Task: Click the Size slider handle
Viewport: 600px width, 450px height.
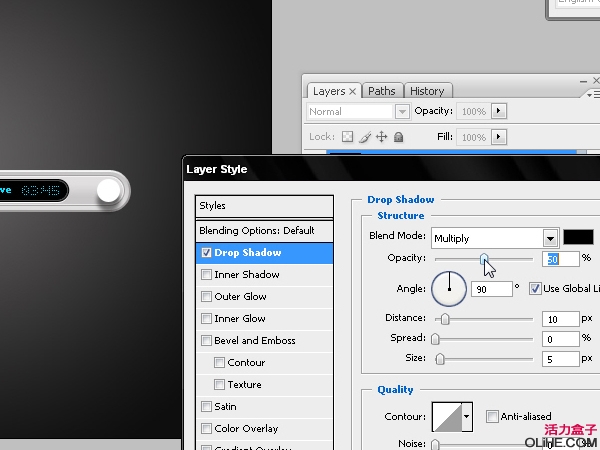Action: 440,359
